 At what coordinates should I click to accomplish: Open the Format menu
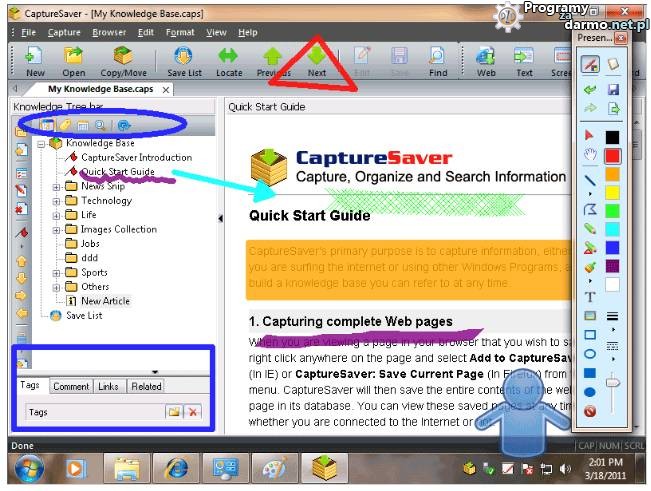(180, 32)
